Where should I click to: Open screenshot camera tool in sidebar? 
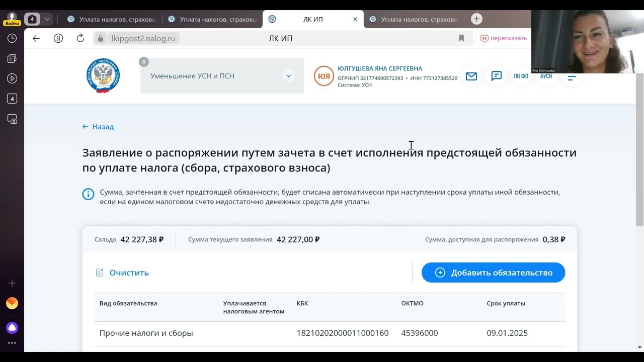[12, 119]
